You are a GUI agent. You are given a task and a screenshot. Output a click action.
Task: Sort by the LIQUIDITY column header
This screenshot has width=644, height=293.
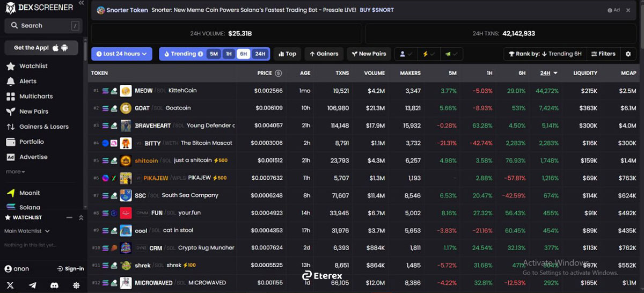click(x=585, y=73)
